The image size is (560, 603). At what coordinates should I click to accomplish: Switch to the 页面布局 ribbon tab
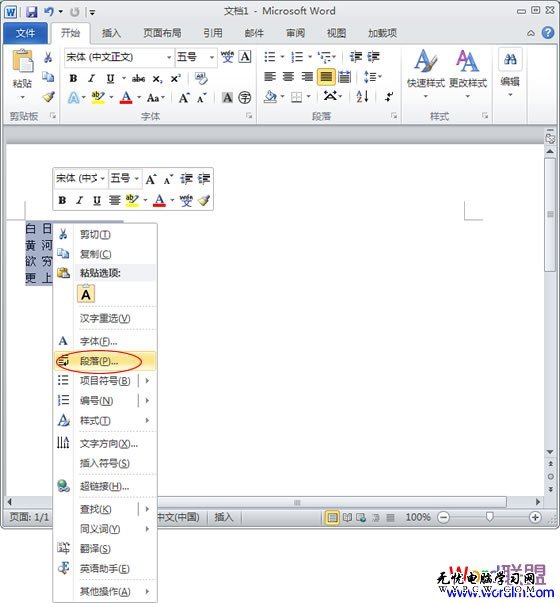coord(162,33)
